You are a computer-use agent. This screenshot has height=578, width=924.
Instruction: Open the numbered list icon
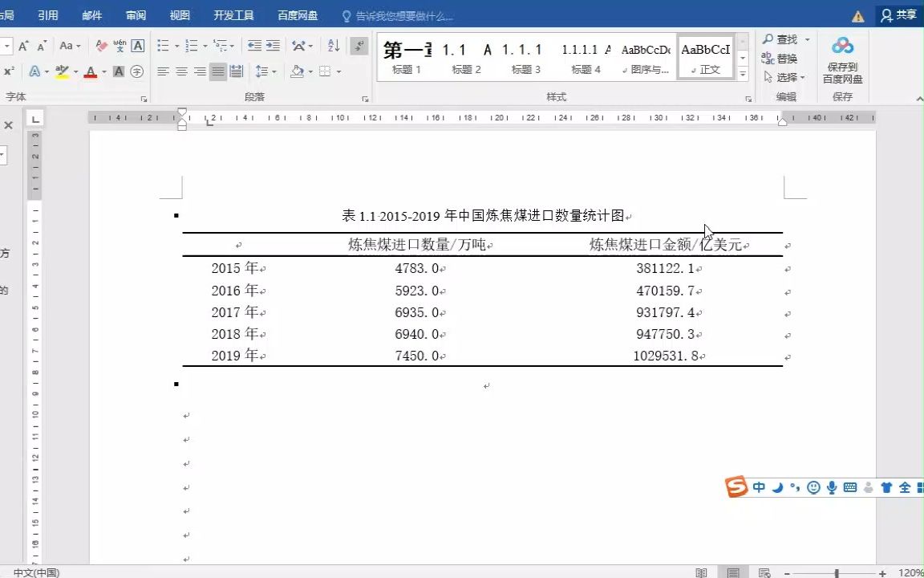pyautogui.click(x=192, y=45)
